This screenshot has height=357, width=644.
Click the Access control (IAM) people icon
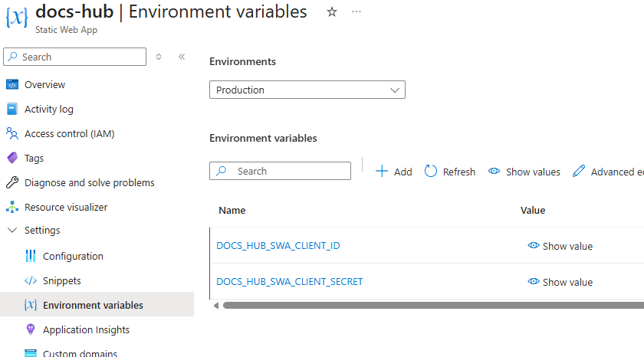[x=12, y=134]
